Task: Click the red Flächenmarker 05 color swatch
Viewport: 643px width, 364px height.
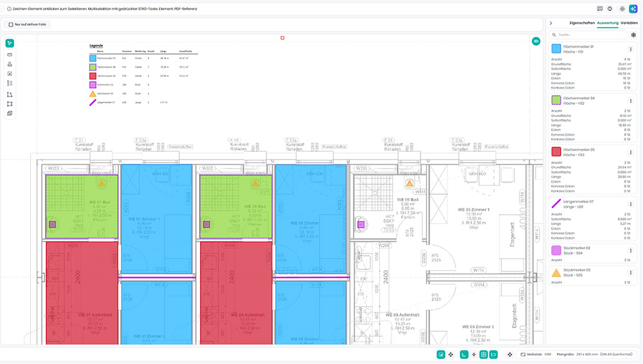Action: 556,152
